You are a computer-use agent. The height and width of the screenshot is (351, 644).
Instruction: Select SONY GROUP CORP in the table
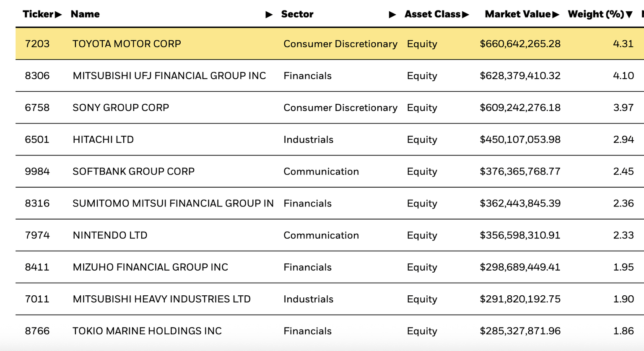click(121, 108)
